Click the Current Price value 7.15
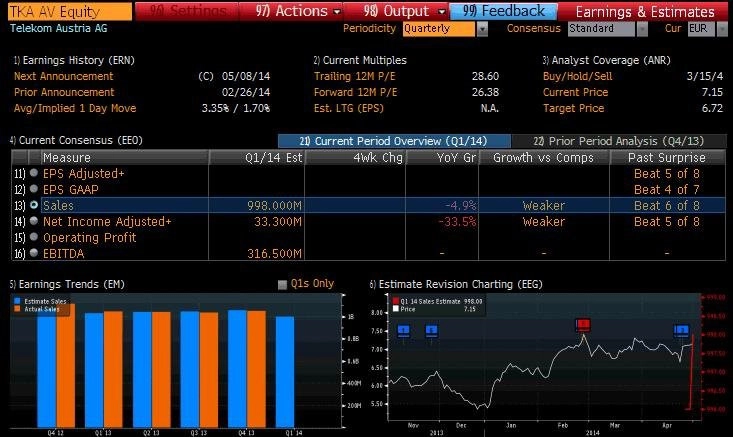 (x=712, y=92)
